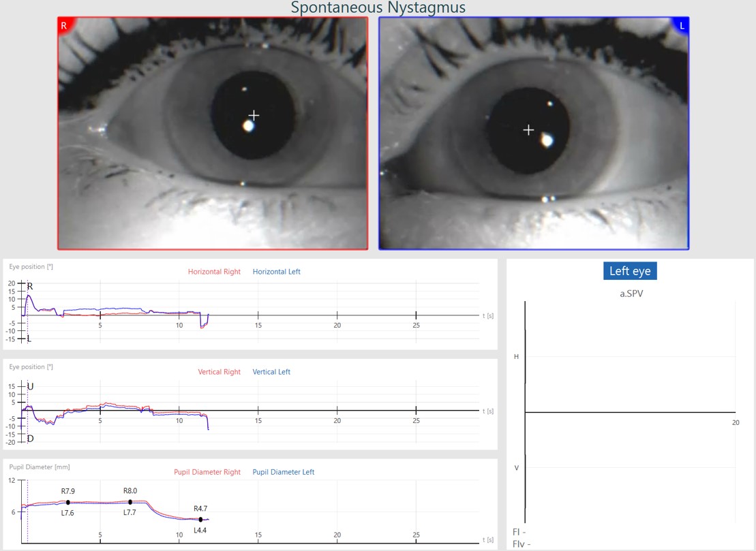
Task: Click the a.SPV chart heading
Action: pos(631,294)
